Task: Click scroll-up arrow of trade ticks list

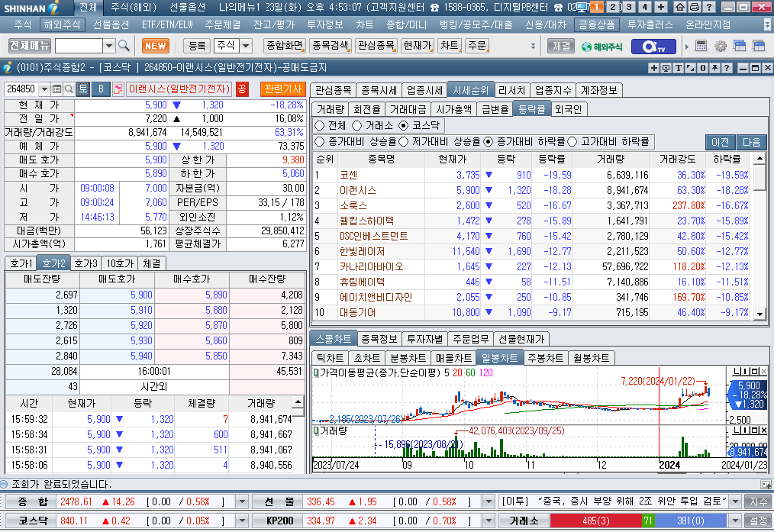Action: click(x=298, y=401)
